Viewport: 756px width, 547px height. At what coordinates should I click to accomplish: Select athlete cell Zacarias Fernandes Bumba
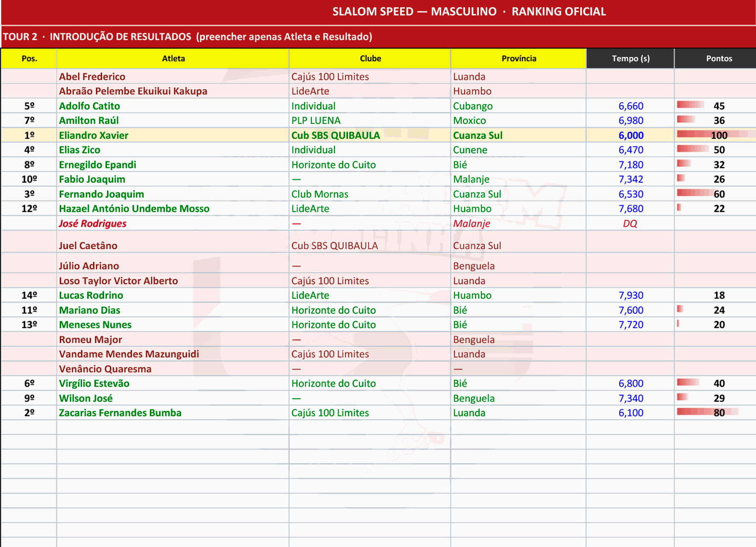point(173,413)
